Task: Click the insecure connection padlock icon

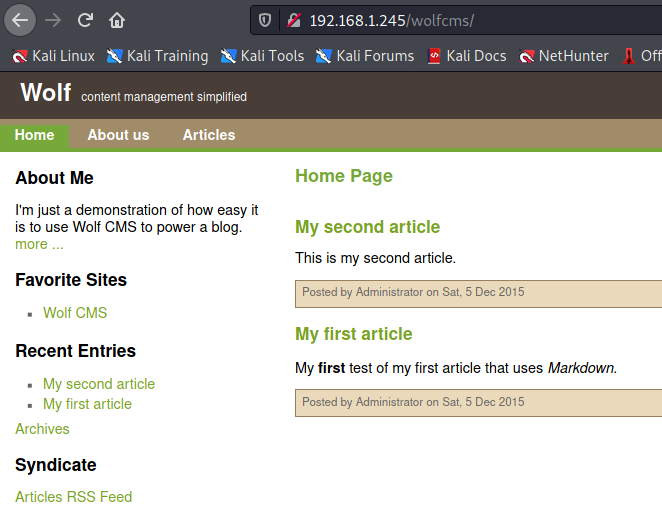Action: pos(293,20)
